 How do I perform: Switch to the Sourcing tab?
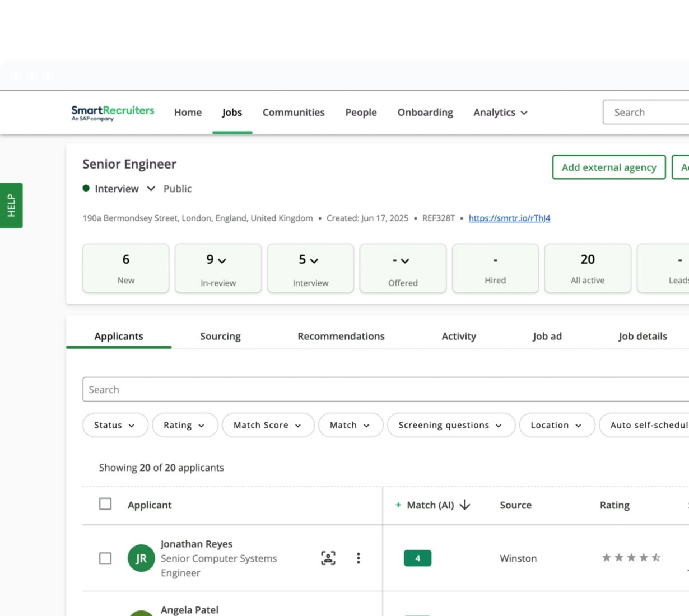pos(220,336)
